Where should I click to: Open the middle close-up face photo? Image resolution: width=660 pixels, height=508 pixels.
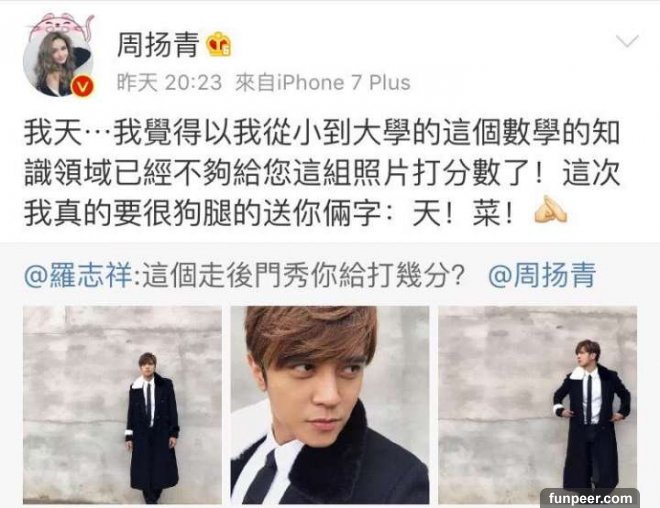click(x=330, y=405)
